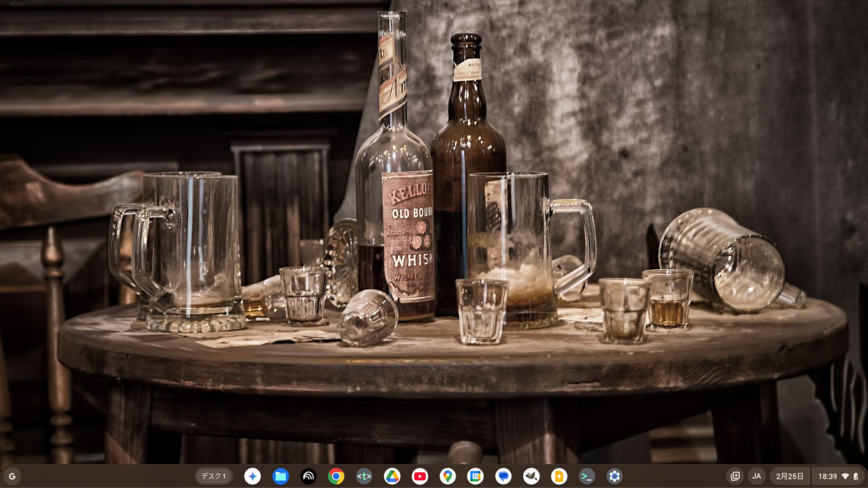Screen dimensions: 868x488
Task: Open the GIMP image editor icon
Action: pyautogui.click(x=531, y=476)
